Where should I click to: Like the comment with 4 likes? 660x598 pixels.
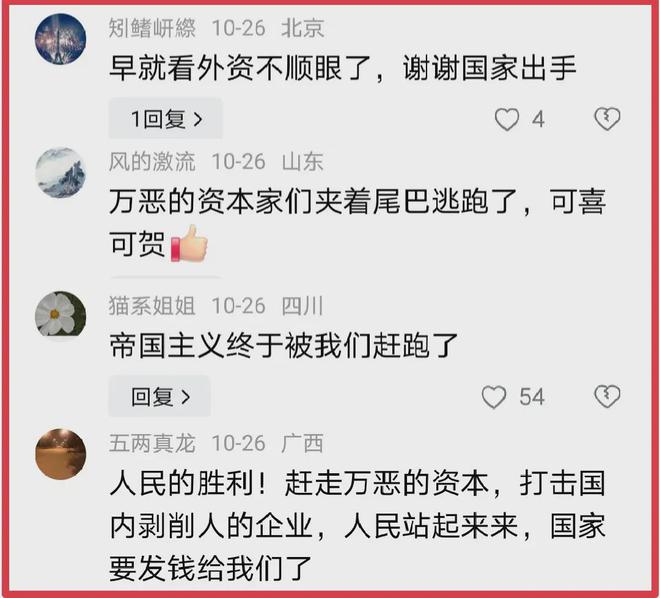click(506, 119)
